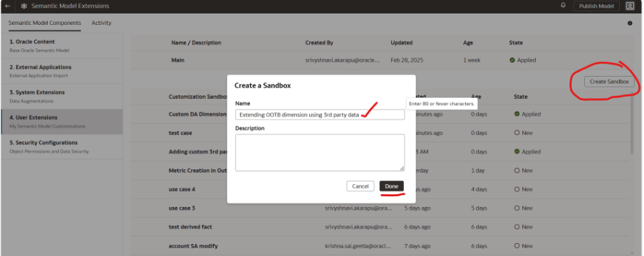
Task: Click the Semantic Model Extensions snowflake icon
Action: [x=24, y=6]
